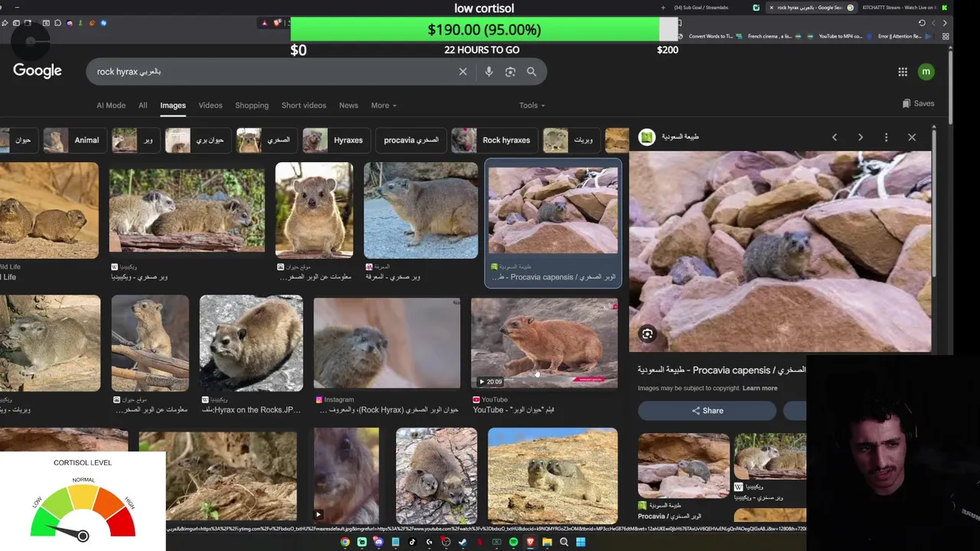Click the magnifier search submit icon
980x551 pixels.
pyautogui.click(x=531, y=71)
